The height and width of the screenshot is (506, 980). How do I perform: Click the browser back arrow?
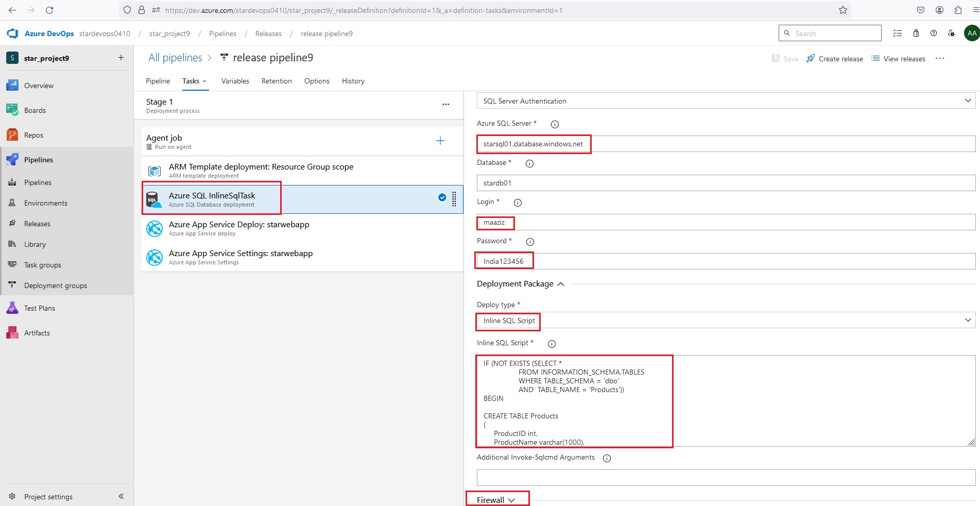tap(12, 10)
